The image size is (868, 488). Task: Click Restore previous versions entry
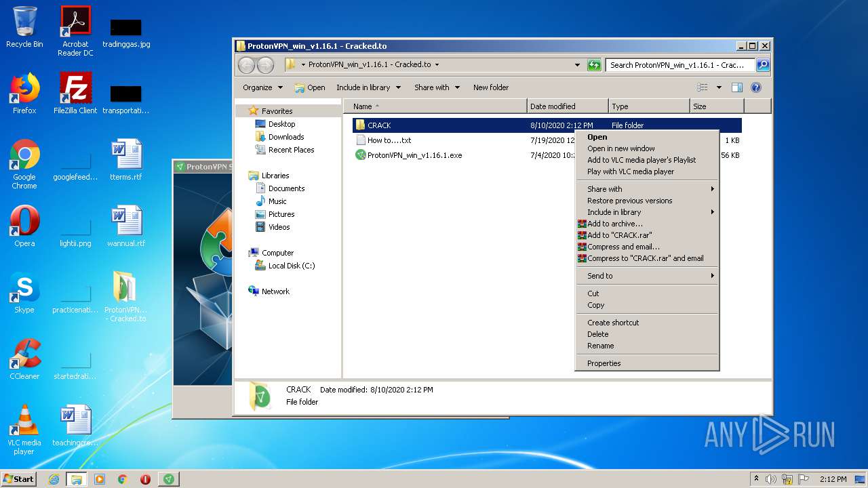pos(647,201)
